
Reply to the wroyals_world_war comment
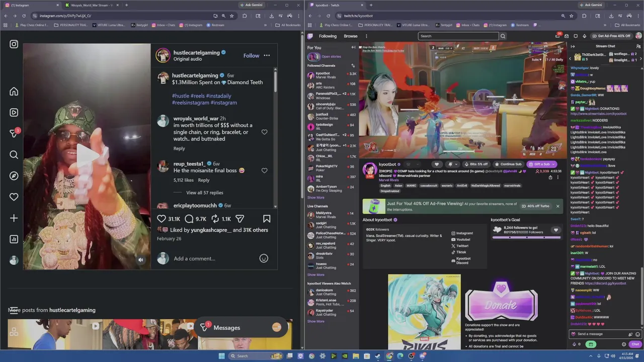click(x=179, y=148)
